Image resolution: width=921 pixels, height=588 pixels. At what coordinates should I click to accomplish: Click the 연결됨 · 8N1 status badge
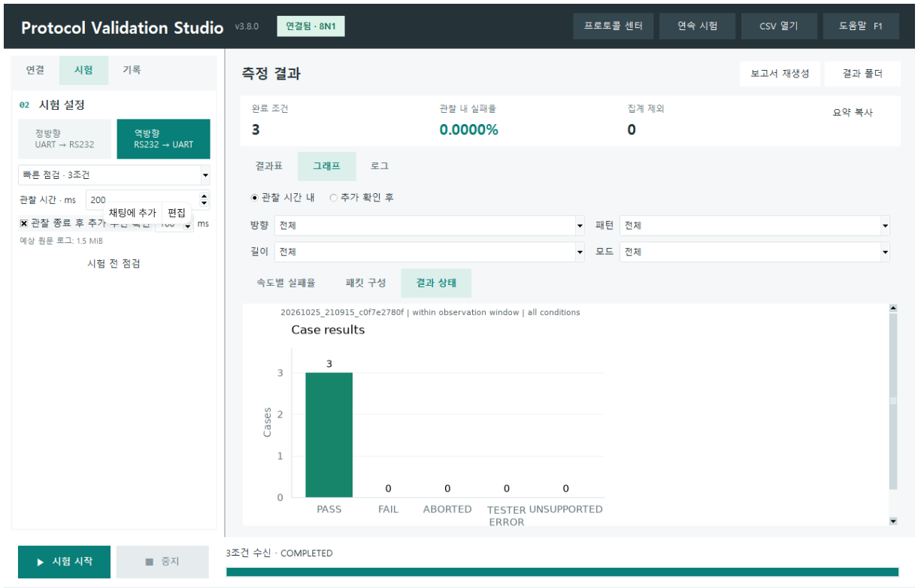pyautogui.click(x=311, y=26)
